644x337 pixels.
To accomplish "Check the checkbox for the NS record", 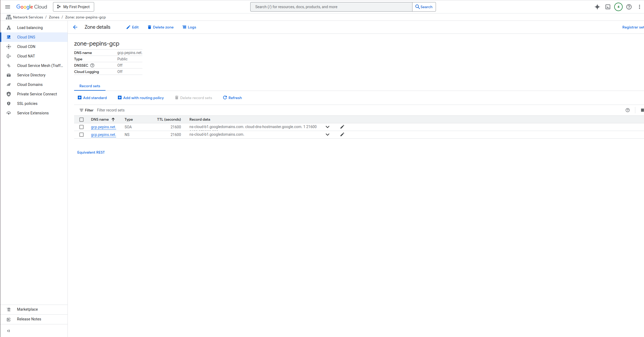I will coord(81,135).
